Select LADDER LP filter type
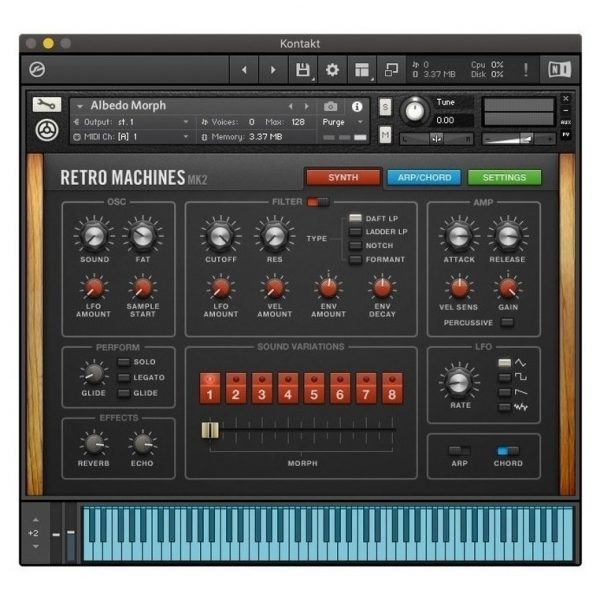Image resolution: width=600 pixels, height=600 pixels. tap(355, 232)
